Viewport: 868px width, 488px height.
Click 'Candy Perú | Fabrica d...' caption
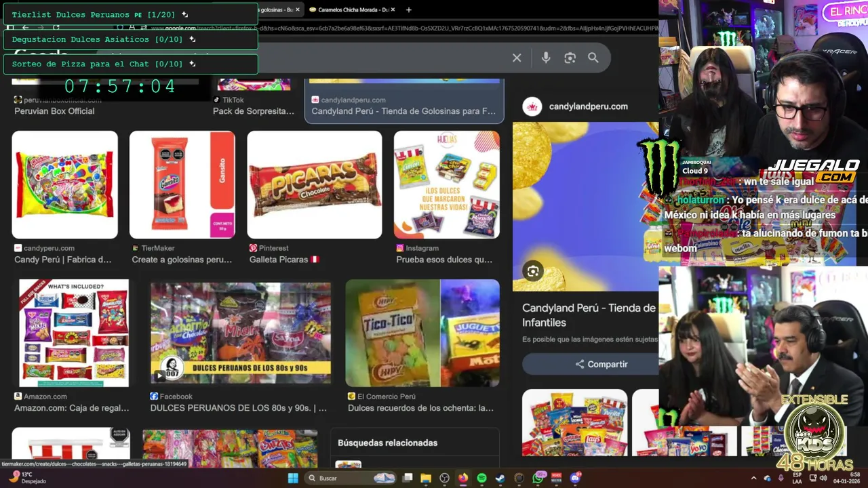63,260
